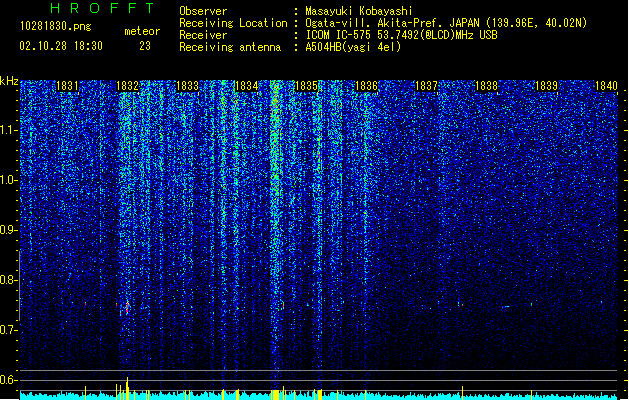Image resolution: width=629 pixels, height=400 pixels.
Task: Click the 0.7 kHz axis label
Action: [8, 330]
